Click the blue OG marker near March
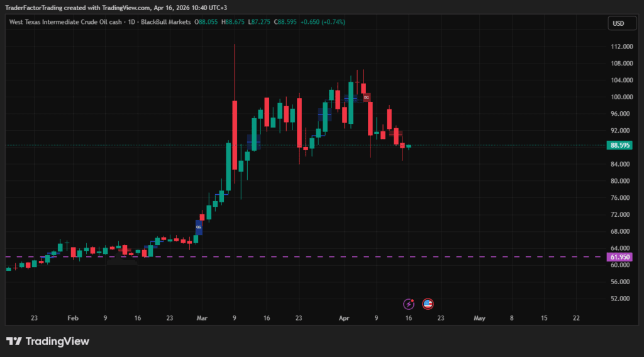The width and height of the screenshot is (644, 357). (x=199, y=227)
